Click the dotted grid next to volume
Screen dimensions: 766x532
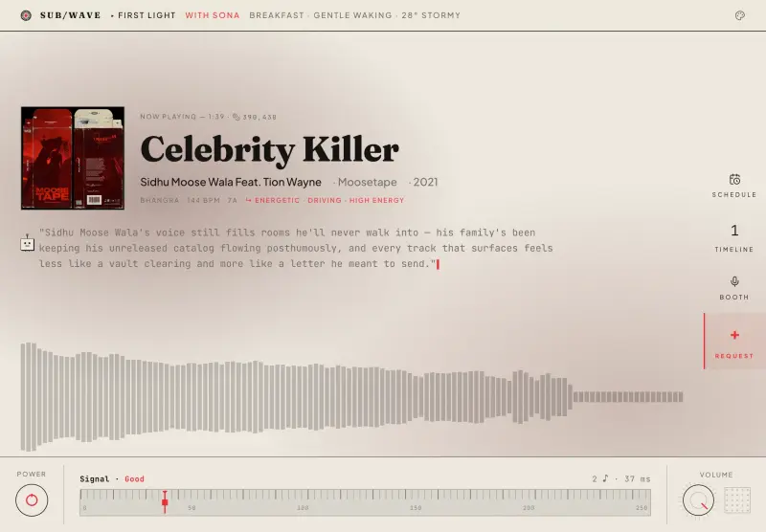click(736, 499)
